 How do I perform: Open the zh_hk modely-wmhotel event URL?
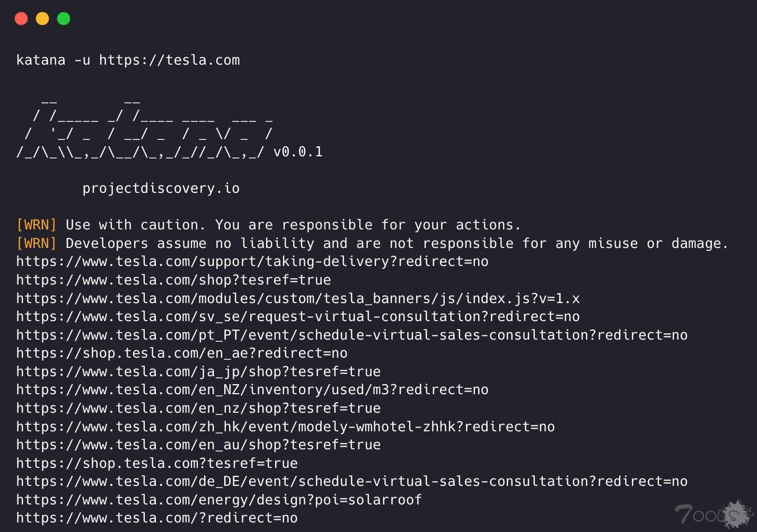coord(285,427)
